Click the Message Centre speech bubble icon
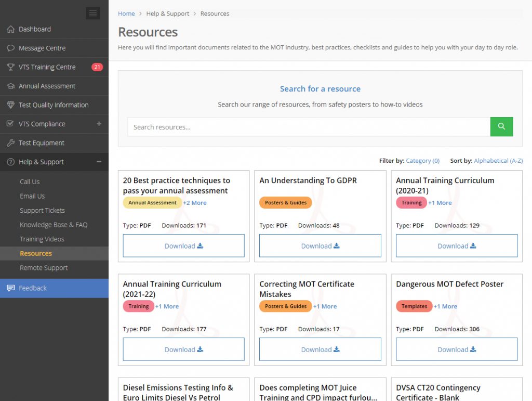 tap(11, 48)
